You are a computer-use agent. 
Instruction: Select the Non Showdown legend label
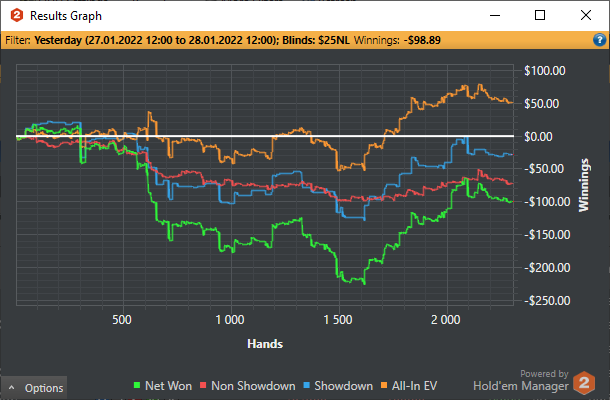[x=253, y=386]
